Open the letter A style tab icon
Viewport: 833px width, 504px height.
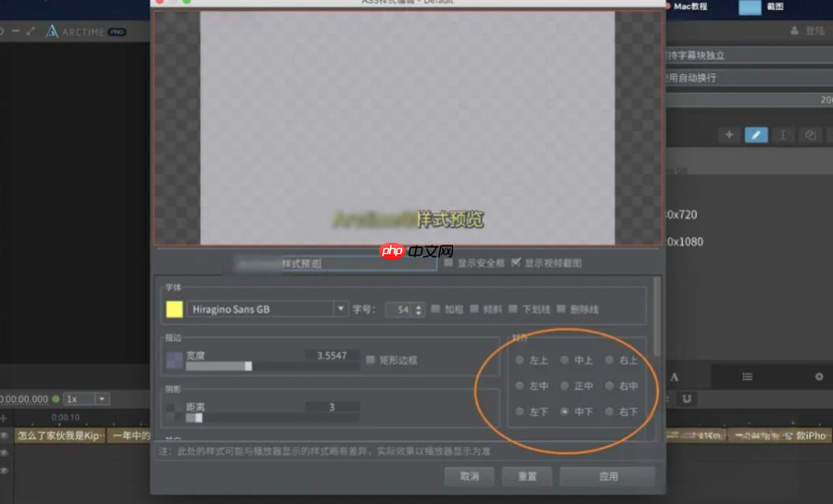point(675,376)
